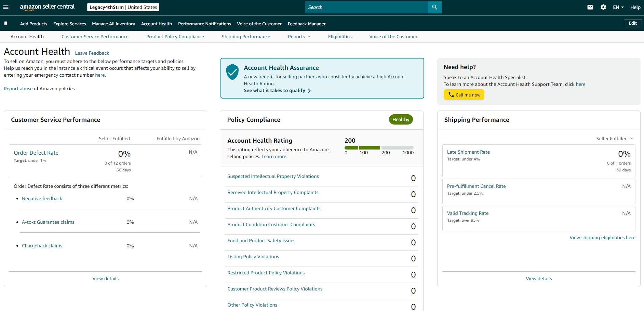Image resolution: width=644 pixels, height=311 pixels.
Task: Click the Call me now button
Action: 464,95
